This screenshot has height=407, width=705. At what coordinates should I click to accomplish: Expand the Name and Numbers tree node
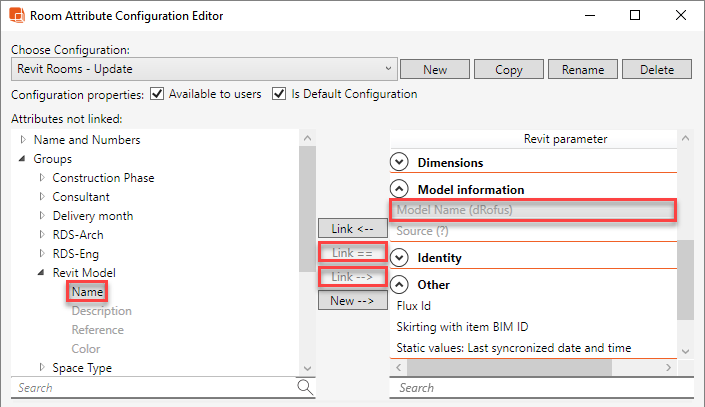click(x=23, y=140)
